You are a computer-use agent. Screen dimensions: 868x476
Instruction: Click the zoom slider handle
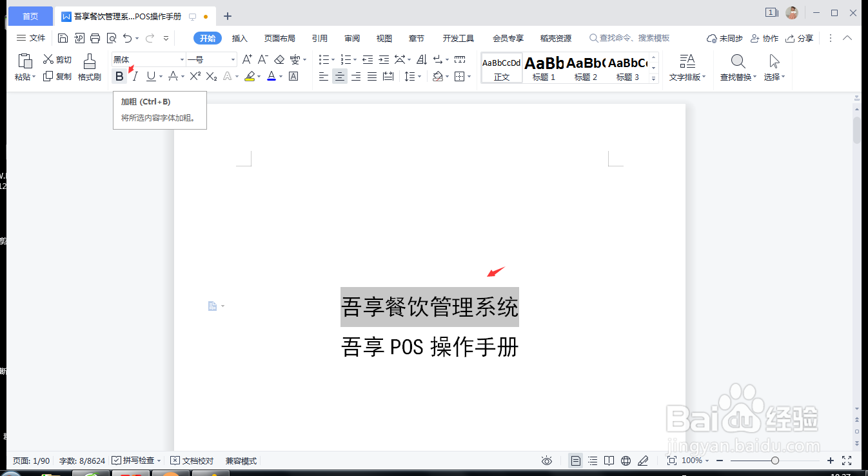[x=775, y=461]
